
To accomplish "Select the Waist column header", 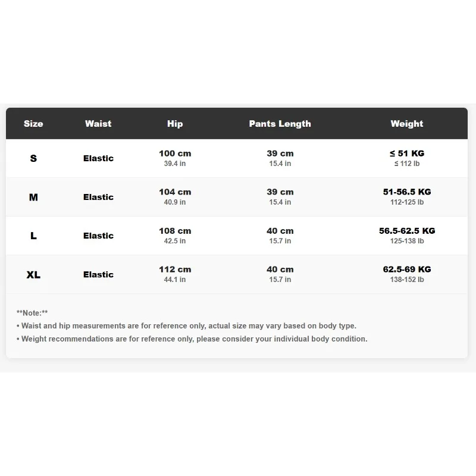I will [x=98, y=124].
